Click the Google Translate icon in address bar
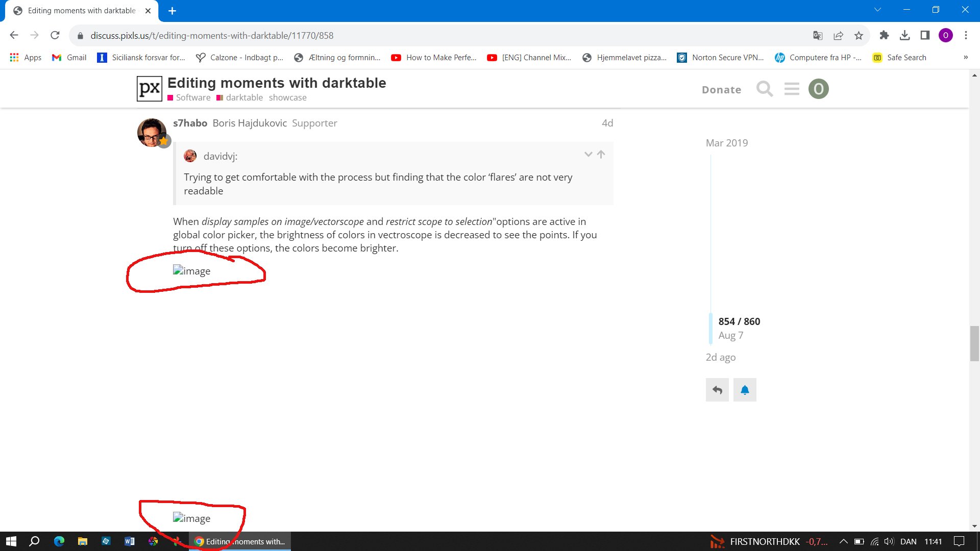 click(x=818, y=36)
